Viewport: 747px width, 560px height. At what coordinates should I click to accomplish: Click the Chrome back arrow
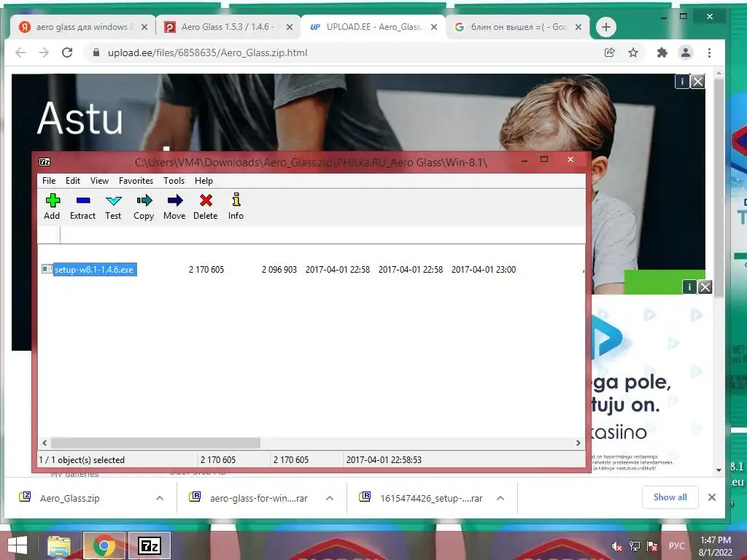(20, 52)
